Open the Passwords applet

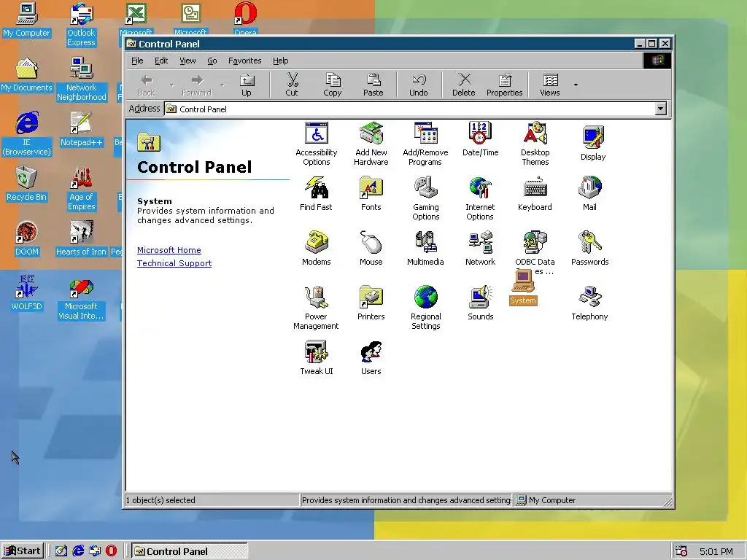point(589,249)
